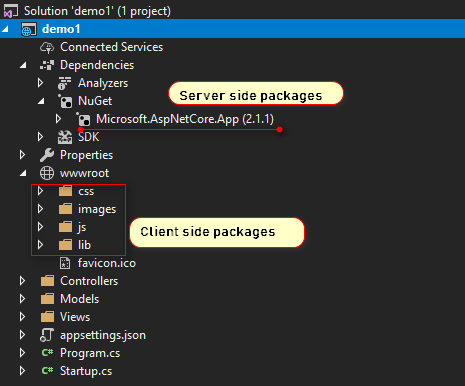The height and width of the screenshot is (386, 465).
Task: Expand the js folder
Action: pyautogui.click(x=40, y=227)
